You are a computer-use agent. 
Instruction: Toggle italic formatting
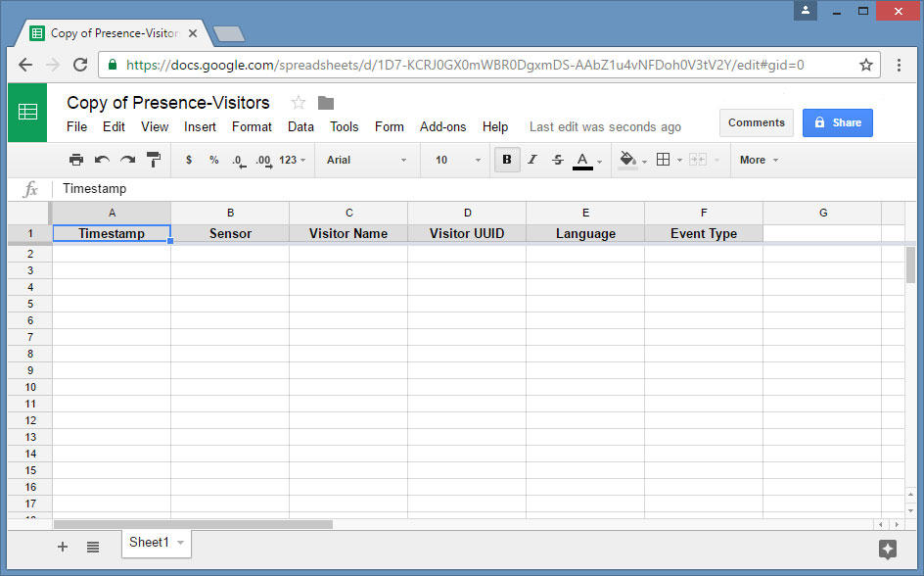532,160
